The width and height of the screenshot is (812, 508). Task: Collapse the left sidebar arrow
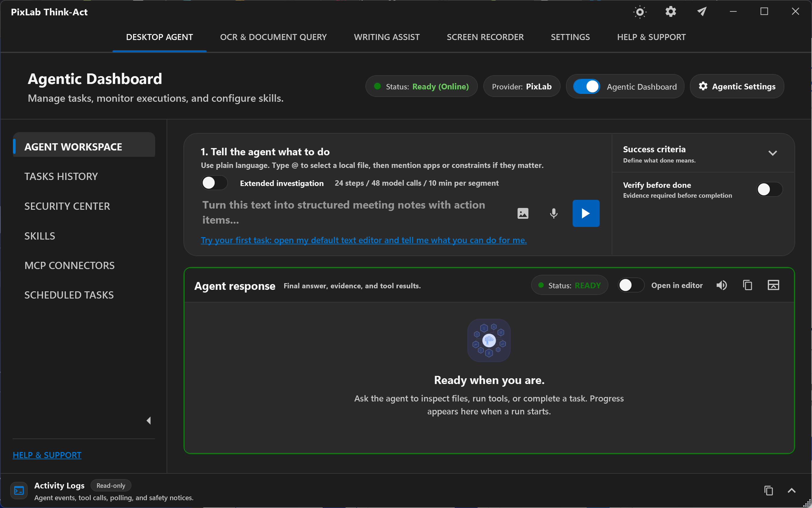[x=149, y=420]
